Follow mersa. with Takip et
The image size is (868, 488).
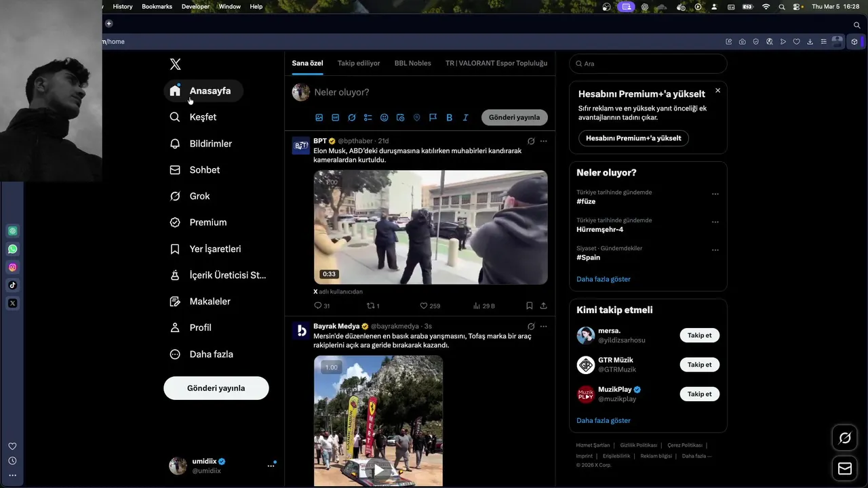(700, 335)
